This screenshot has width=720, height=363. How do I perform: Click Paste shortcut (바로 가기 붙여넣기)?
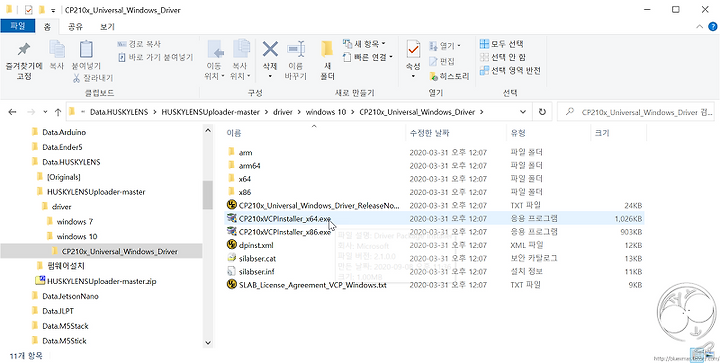coord(155,57)
